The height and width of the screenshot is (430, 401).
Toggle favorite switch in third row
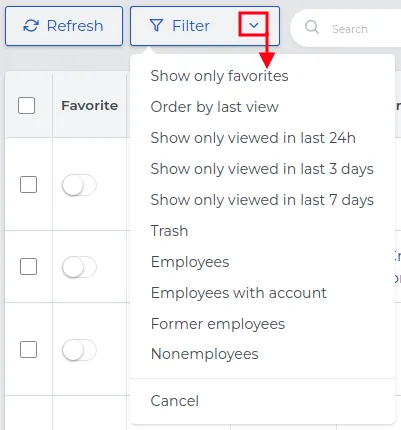click(x=79, y=350)
